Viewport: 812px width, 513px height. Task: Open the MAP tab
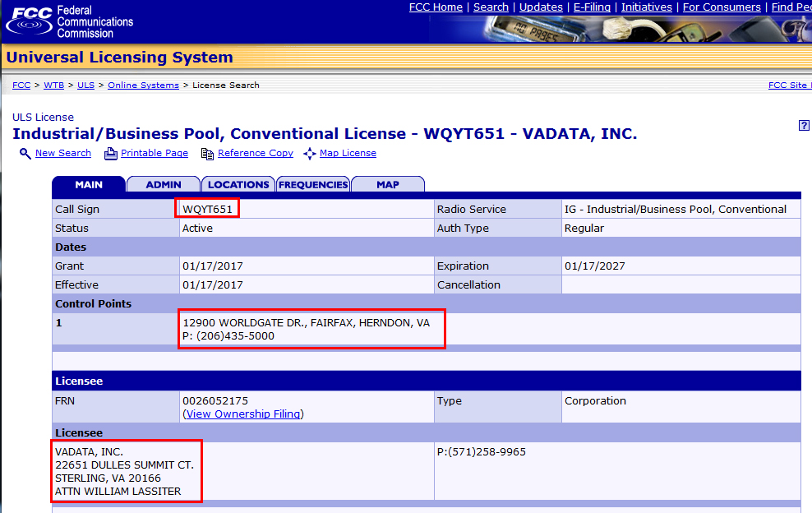[388, 184]
